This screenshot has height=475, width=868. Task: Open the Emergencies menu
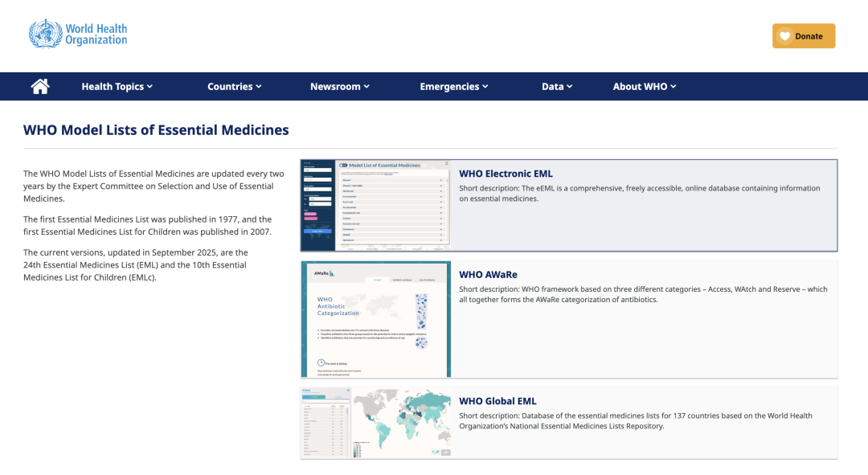coord(453,86)
